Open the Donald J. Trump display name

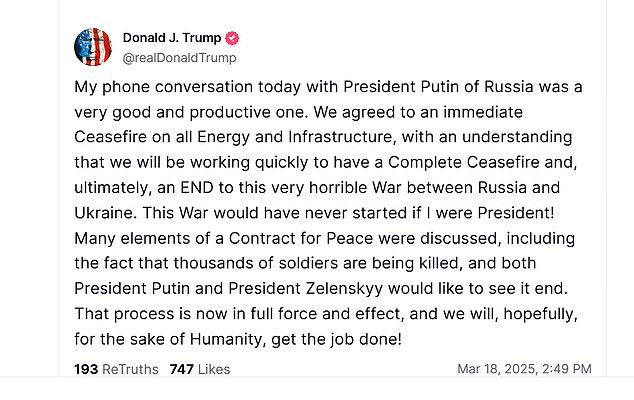tap(172, 38)
